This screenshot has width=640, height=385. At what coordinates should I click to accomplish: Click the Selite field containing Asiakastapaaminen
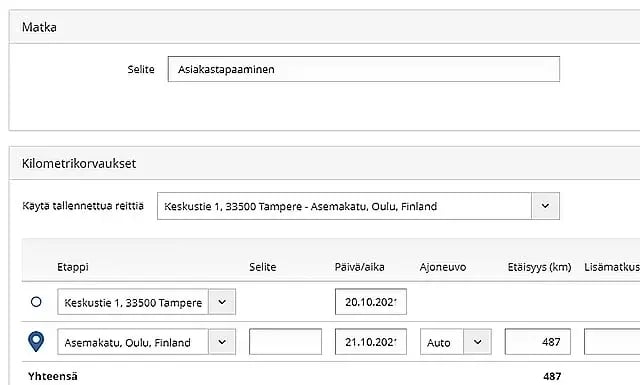pyautogui.click(x=364, y=69)
